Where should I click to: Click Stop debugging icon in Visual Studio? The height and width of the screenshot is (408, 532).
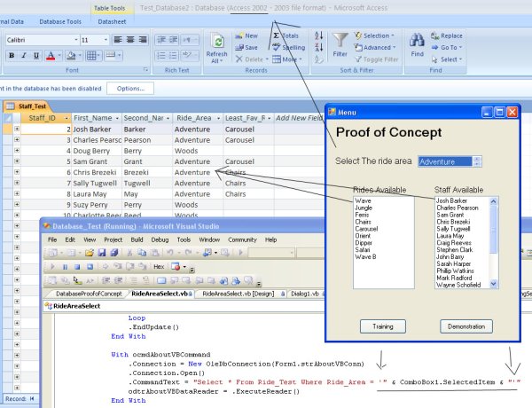click(x=77, y=267)
